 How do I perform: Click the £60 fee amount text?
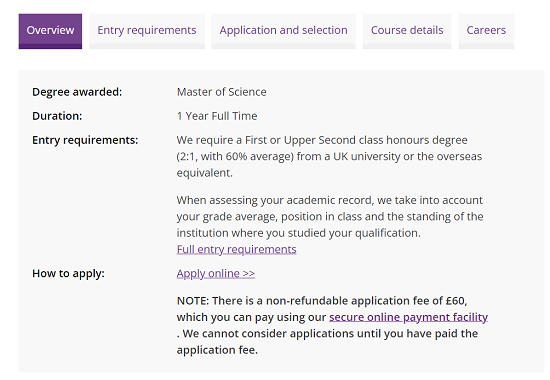(456, 301)
